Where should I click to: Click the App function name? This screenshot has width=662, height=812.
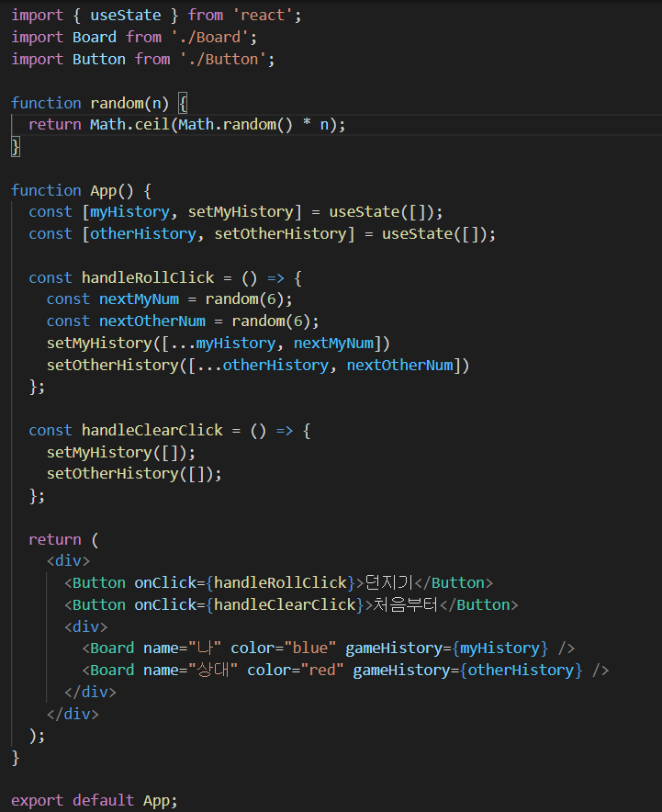[104, 190]
